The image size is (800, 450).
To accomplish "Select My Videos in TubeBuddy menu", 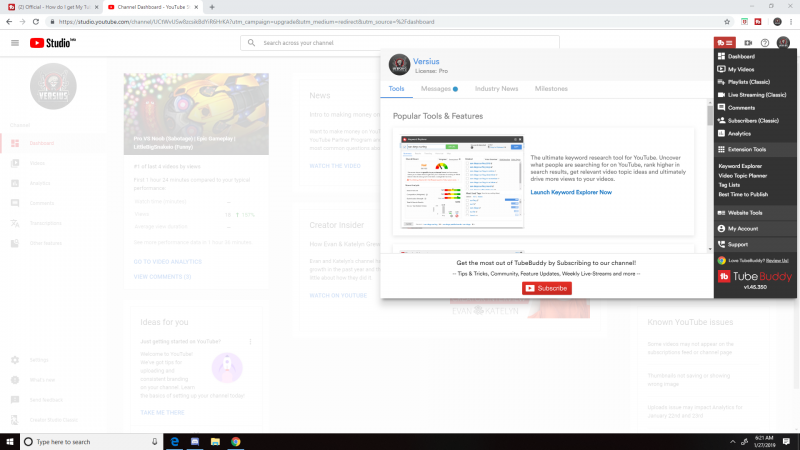I will (741, 69).
